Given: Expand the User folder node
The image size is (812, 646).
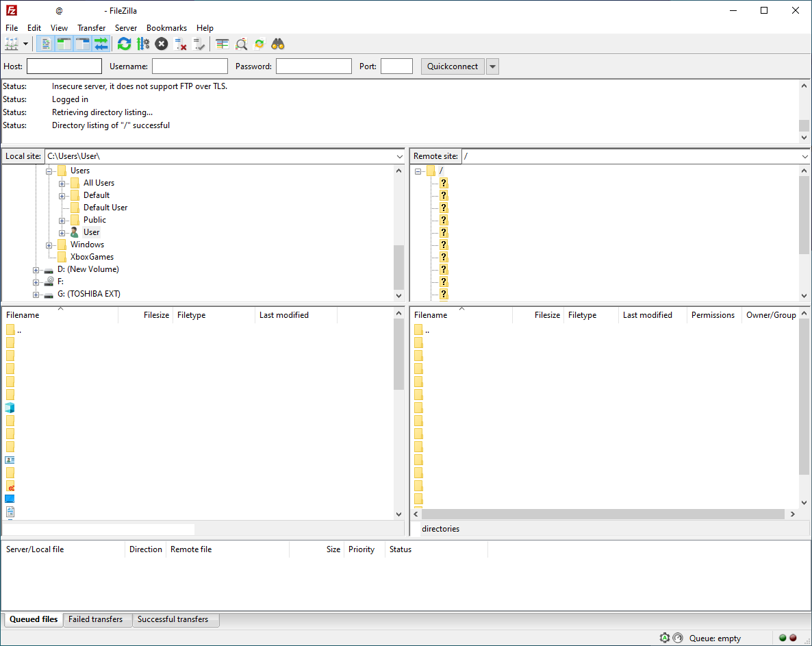Looking at the screenshot, I should 62,233.
